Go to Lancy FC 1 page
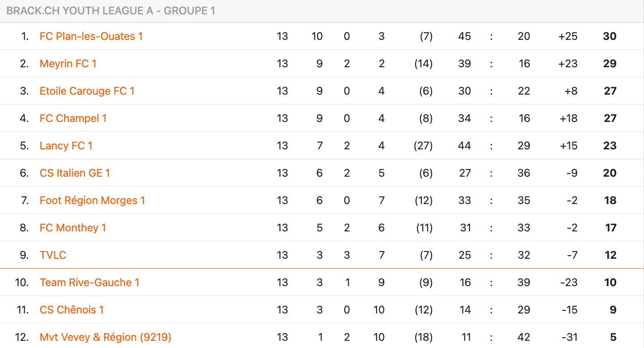644x348 pixels. pyautogui.click(x=66, y=146)
